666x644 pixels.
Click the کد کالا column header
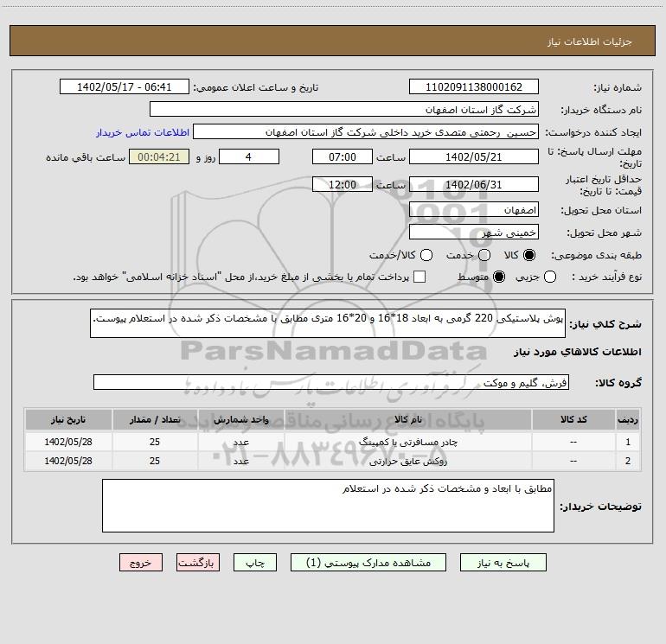pyautogui.click(x=573, y=420)
